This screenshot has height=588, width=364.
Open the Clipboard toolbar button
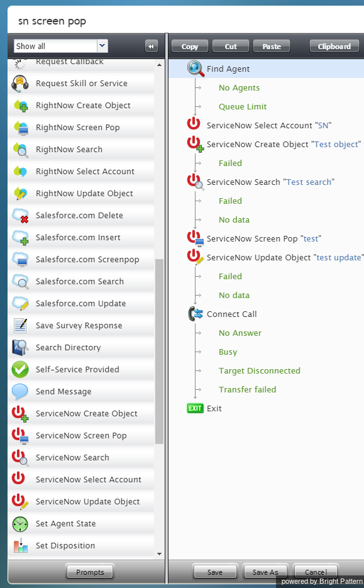334,47
